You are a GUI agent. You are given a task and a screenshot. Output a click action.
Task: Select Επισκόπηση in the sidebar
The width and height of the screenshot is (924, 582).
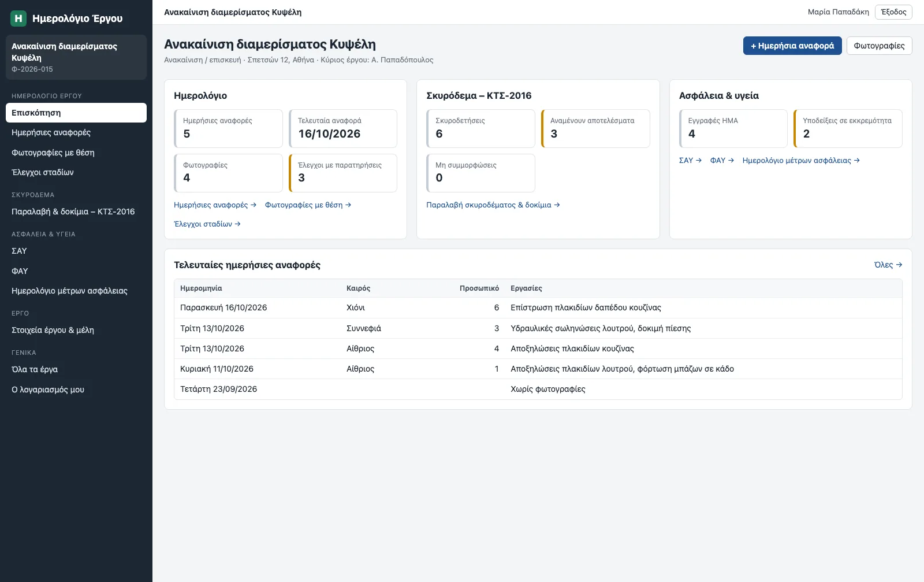[76, 113]
